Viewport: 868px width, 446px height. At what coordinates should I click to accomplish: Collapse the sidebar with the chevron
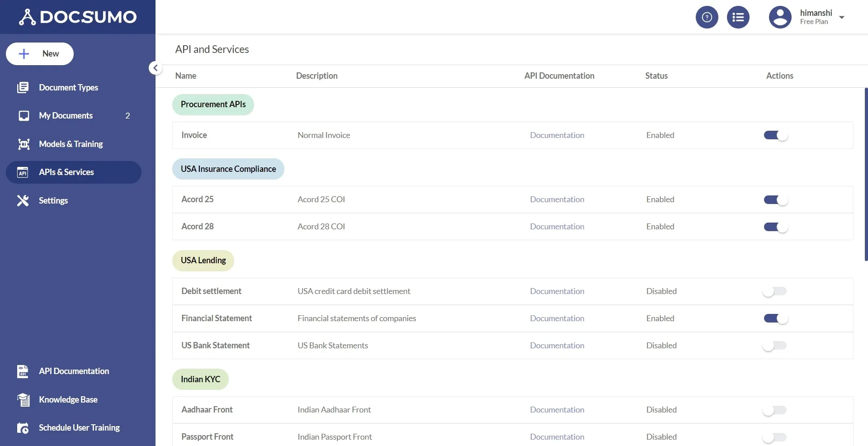[155, 68]
